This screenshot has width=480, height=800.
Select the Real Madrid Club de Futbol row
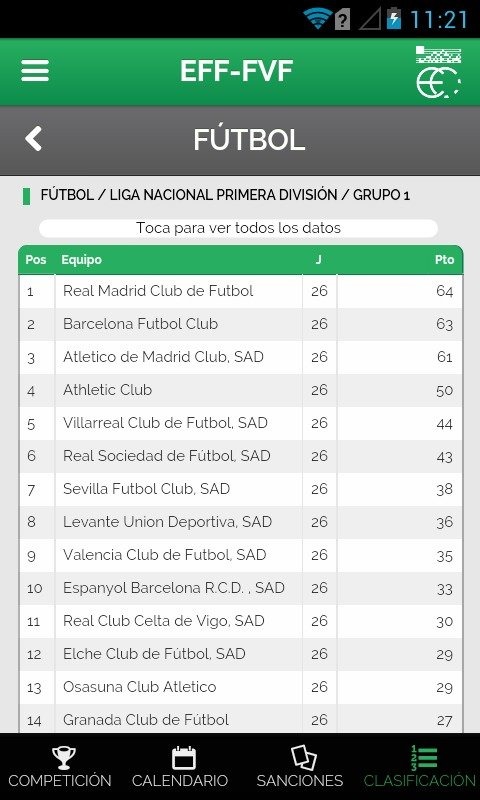[x=241, y=291]
